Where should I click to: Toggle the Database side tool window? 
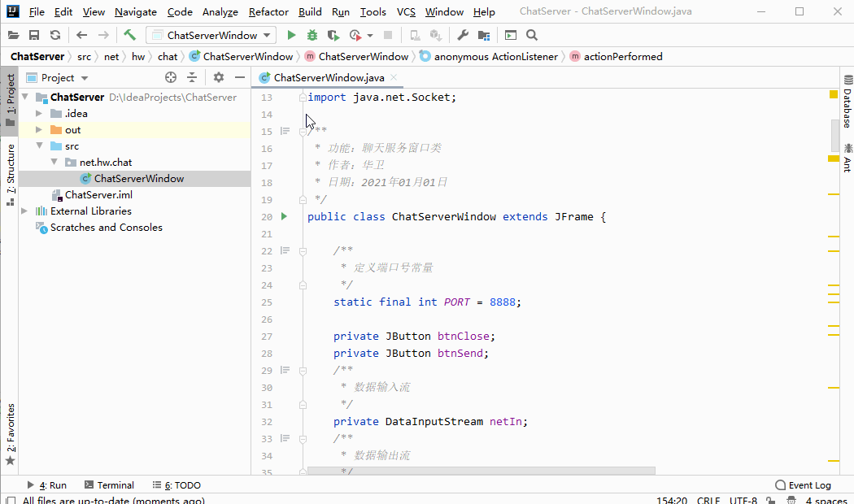click(x=847, y=102)
